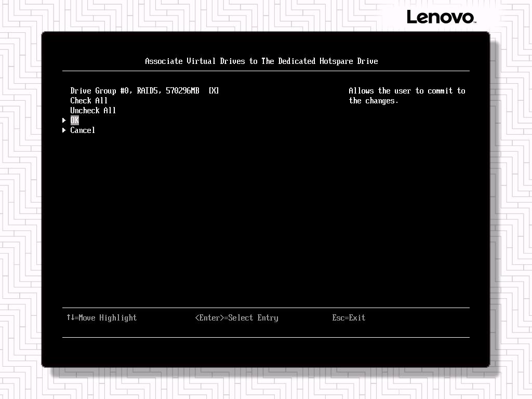
Task: Click the 'Allows the user to commit' help text
Action: (407, 91)
